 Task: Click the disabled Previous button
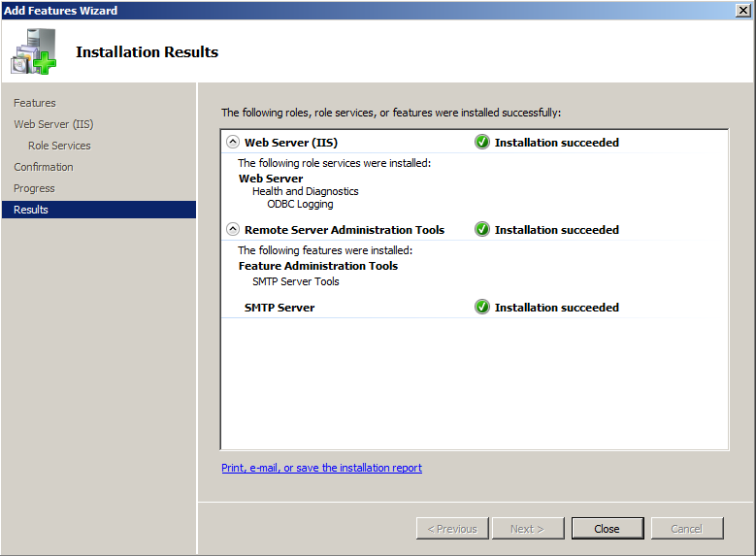click(x=452, y=529)
